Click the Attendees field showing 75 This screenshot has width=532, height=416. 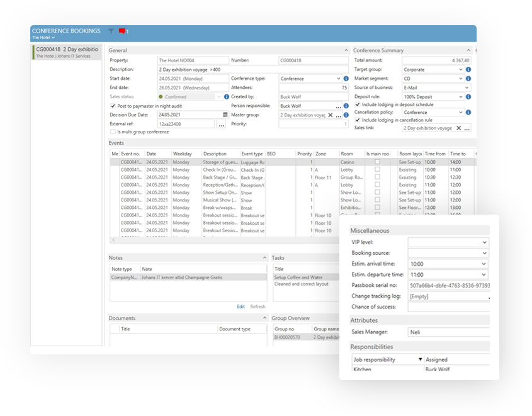coord(314,87)
